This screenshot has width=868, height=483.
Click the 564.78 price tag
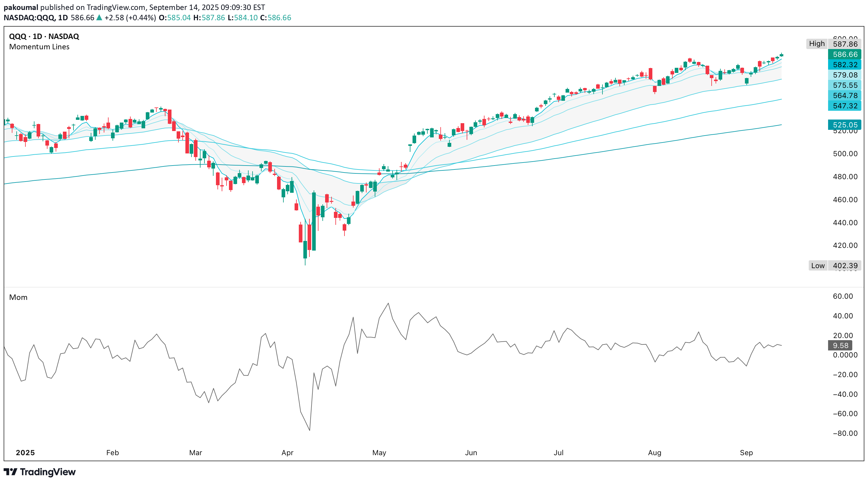(844, 95)
